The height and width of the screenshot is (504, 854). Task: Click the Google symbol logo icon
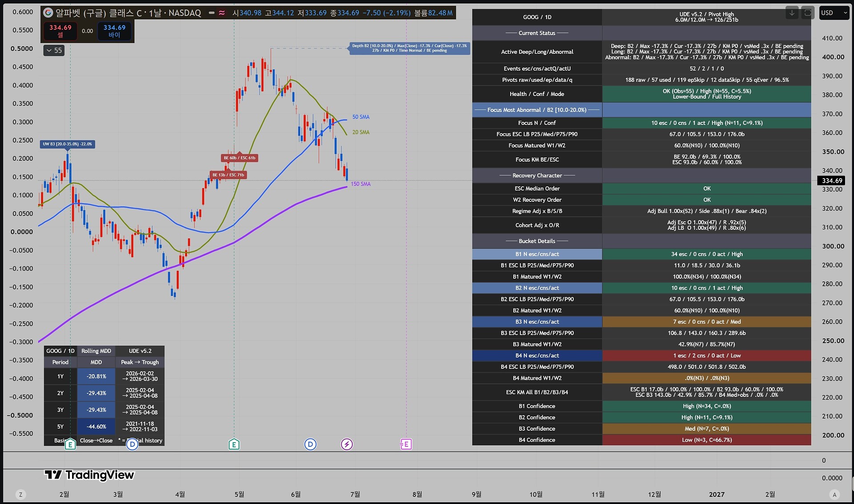(x=48, y=13)
